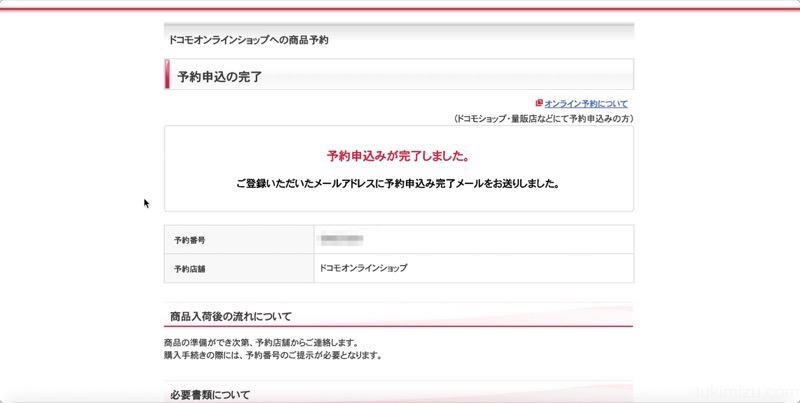Image resolution: width=800 pixels, height=403 pixels.
Task: Select the 予約番号 label cell
Action: tap(239, 240)
